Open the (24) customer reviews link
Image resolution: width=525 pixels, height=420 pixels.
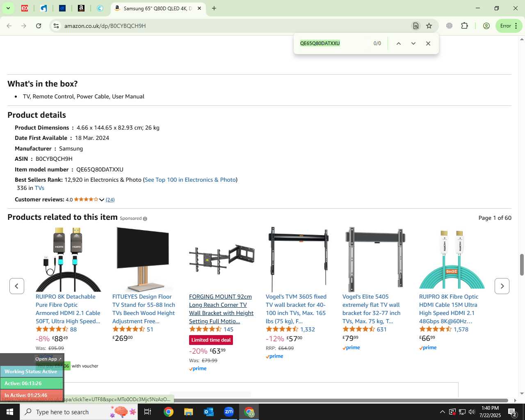110,200
